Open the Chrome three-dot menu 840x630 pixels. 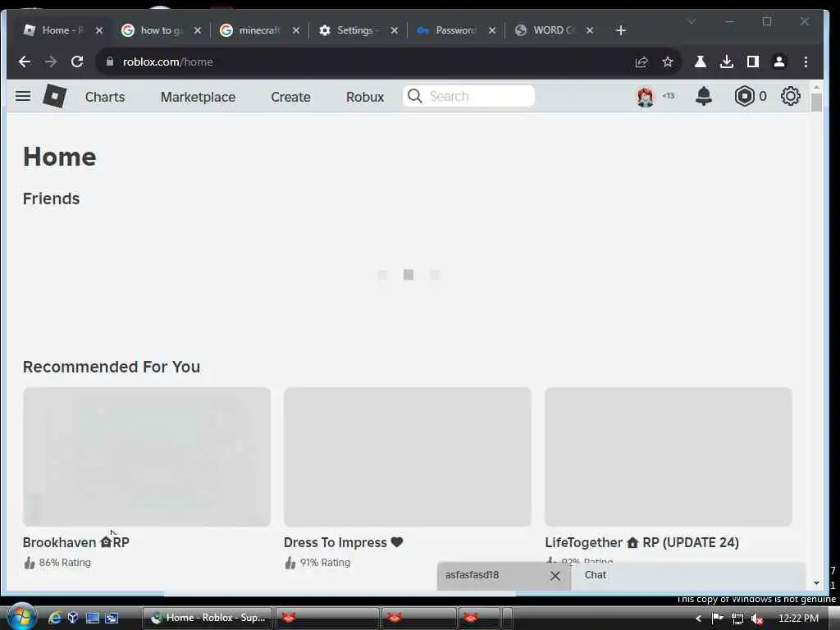point(806,62)
